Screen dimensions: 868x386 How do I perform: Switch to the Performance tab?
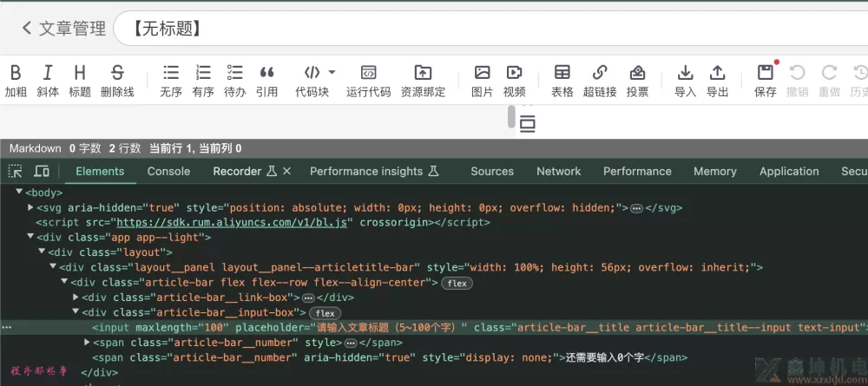tap(637, 172)
